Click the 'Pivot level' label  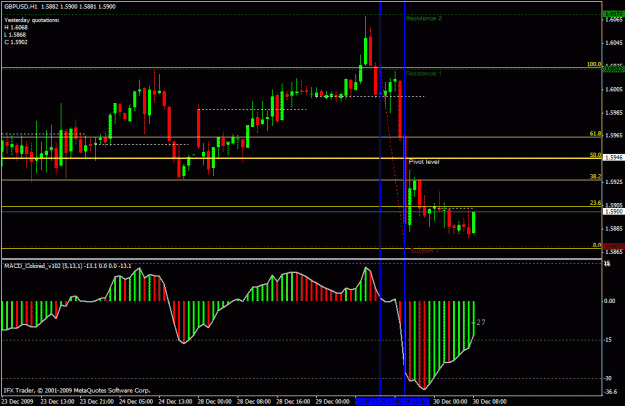[x=424, y=162]
